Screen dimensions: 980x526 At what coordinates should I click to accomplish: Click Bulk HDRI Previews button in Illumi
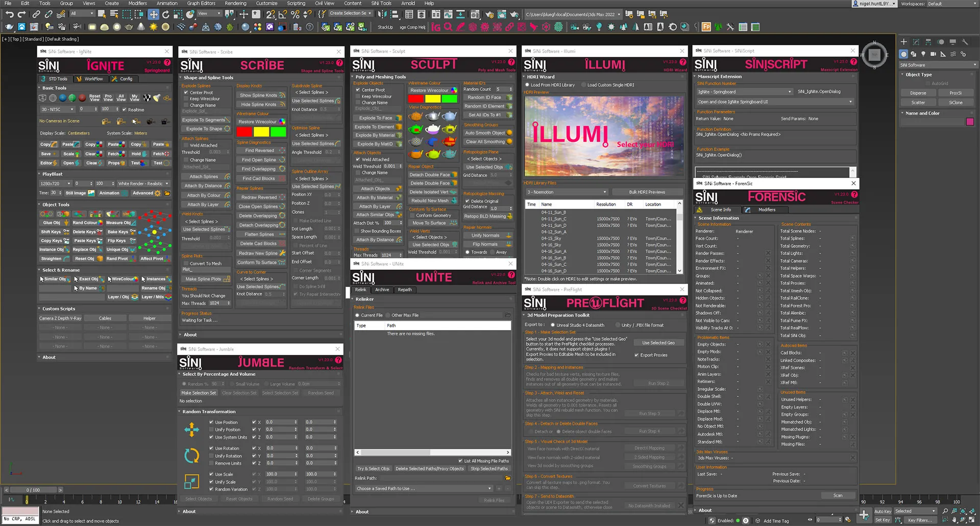coord(647,192)
